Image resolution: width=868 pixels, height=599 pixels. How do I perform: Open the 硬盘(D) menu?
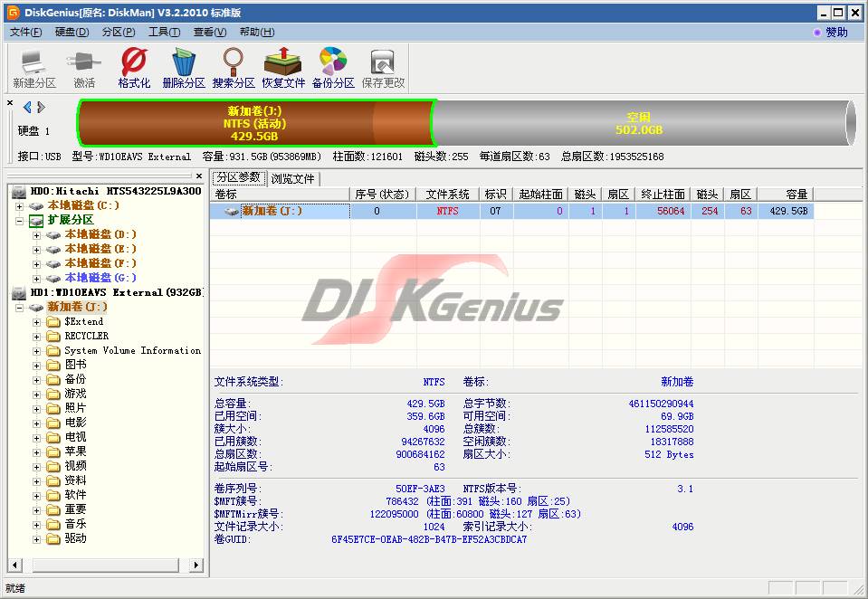pyautogui.click(x=72, y=32)
